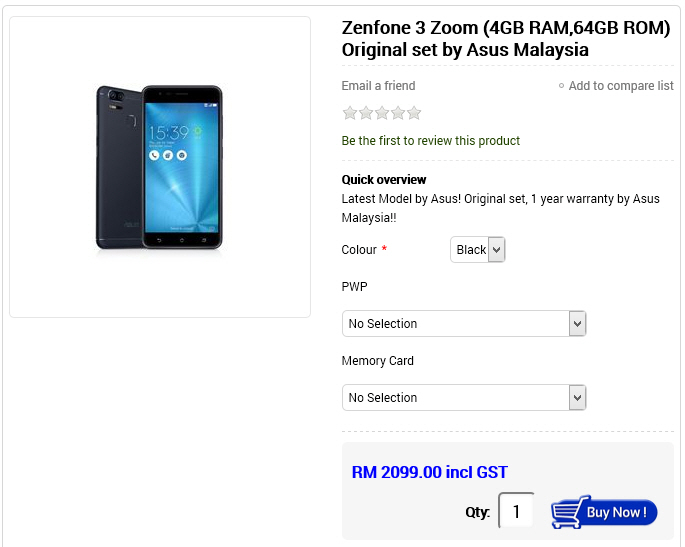
Task: Click the Memory Card dropdown arrow
Action: 577,398
